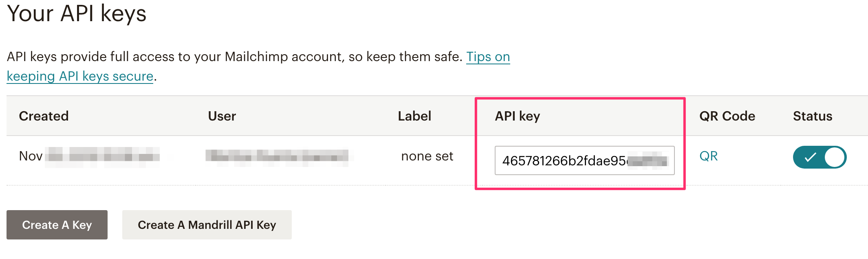Click the blurred end of the API key
868x259 pixels.
pyautogui.click(x=648, y=160)
